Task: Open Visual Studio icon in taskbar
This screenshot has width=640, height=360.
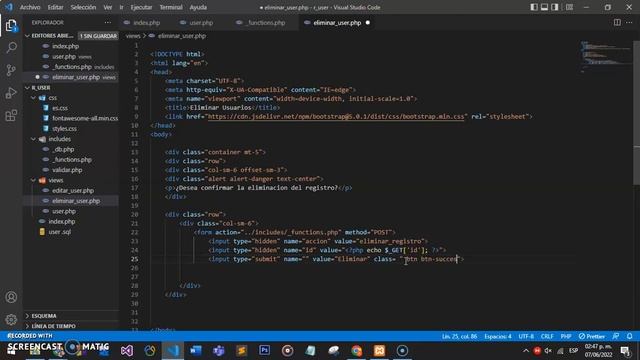Action: pos(127,351)
